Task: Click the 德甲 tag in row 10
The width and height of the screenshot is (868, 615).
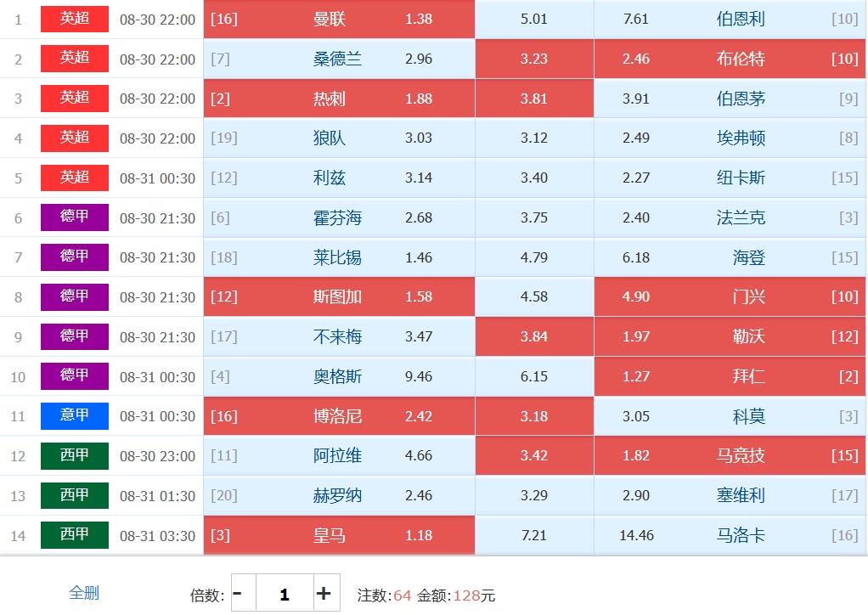Action: (75, 376)
